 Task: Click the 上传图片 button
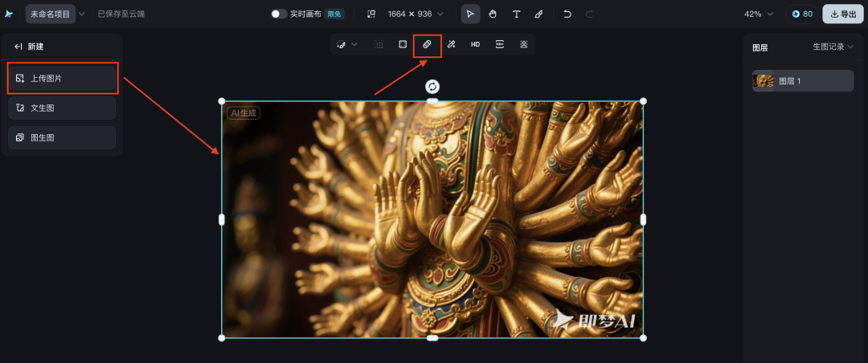click(x=62, y=79)
